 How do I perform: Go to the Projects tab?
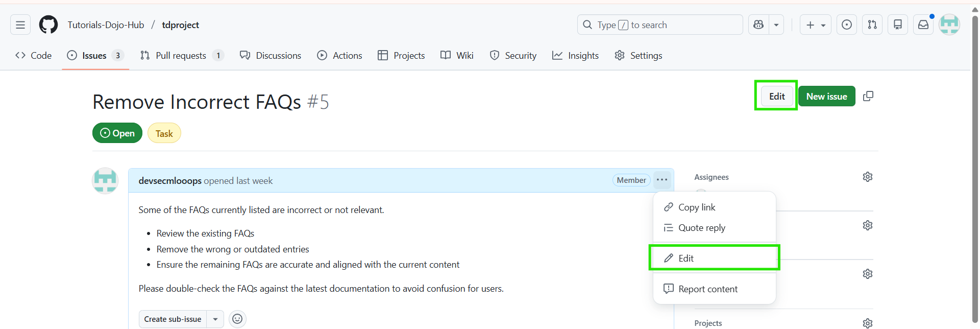(x=401, y=55)
